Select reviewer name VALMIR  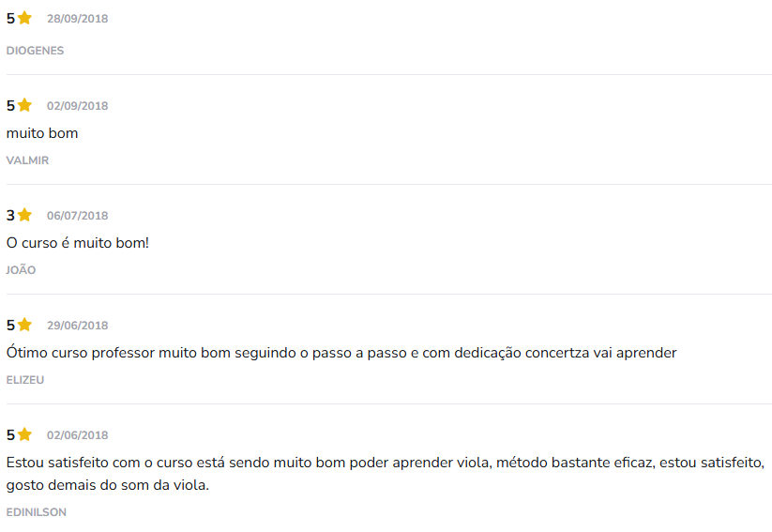[27, 160]
